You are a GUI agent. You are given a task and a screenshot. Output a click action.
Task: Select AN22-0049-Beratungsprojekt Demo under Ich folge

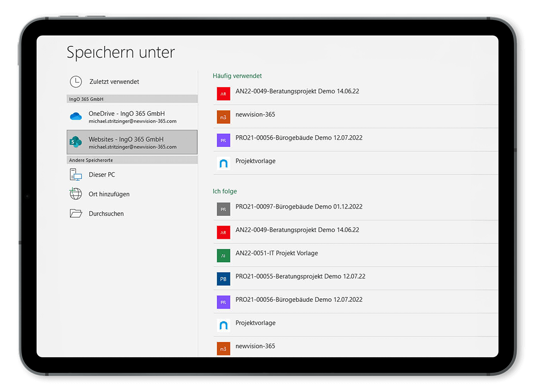tap(297, 230)
